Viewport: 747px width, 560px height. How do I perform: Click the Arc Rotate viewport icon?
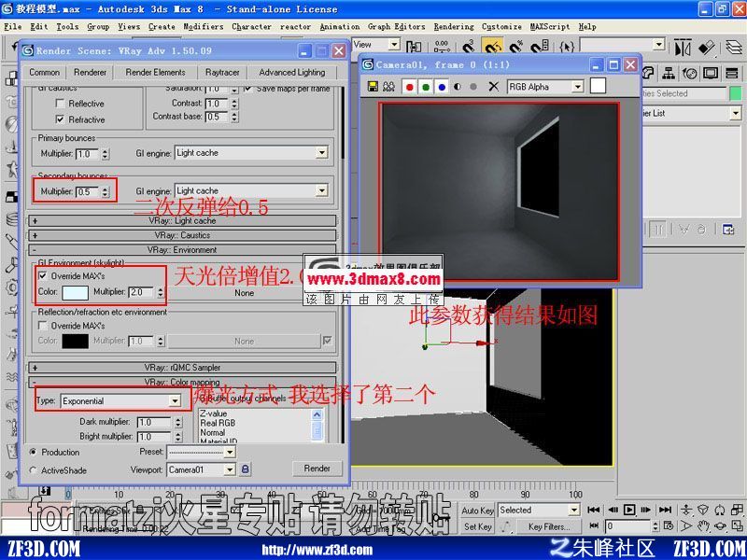pos(719,526)
